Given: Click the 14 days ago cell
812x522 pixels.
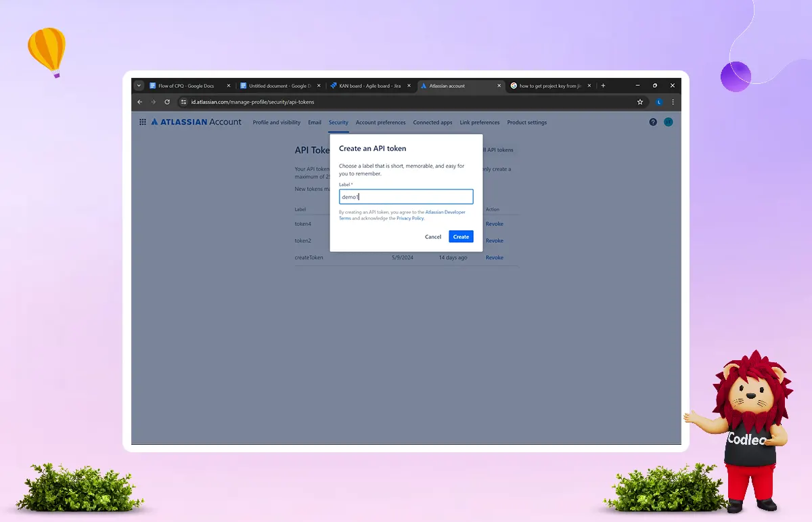Looking at the screenshot, I should point(453,258).
